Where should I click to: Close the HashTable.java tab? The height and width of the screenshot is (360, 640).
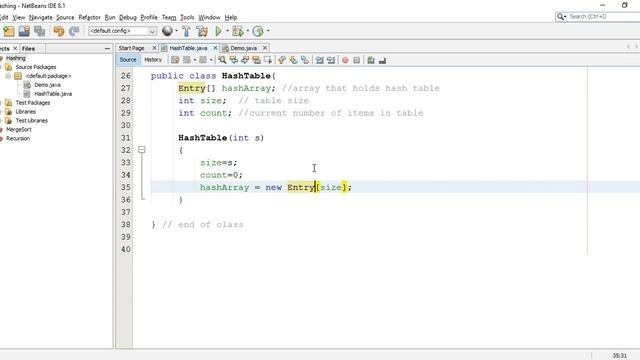point(215,48)
